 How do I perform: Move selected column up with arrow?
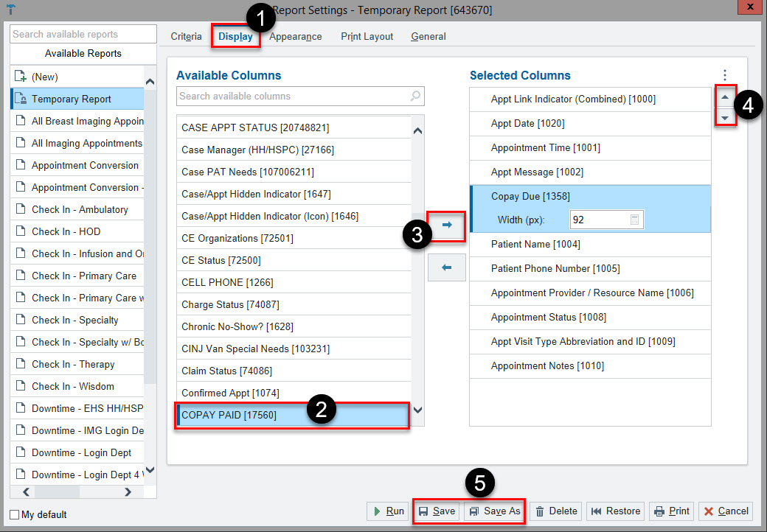tap(725, 97)
